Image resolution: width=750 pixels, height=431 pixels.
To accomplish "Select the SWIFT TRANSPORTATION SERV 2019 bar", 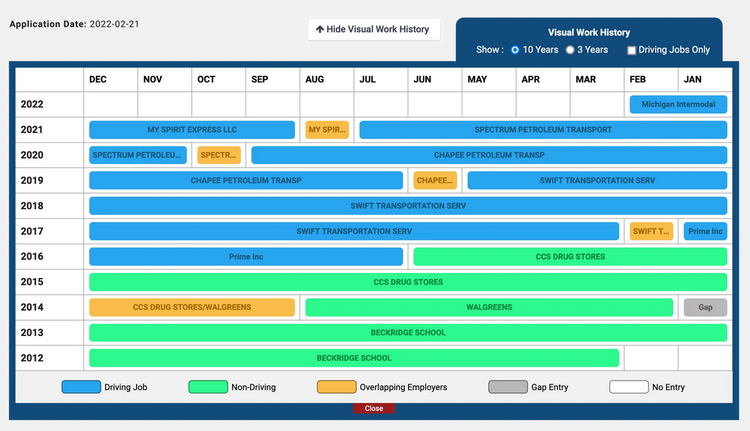I will (597, 180).
